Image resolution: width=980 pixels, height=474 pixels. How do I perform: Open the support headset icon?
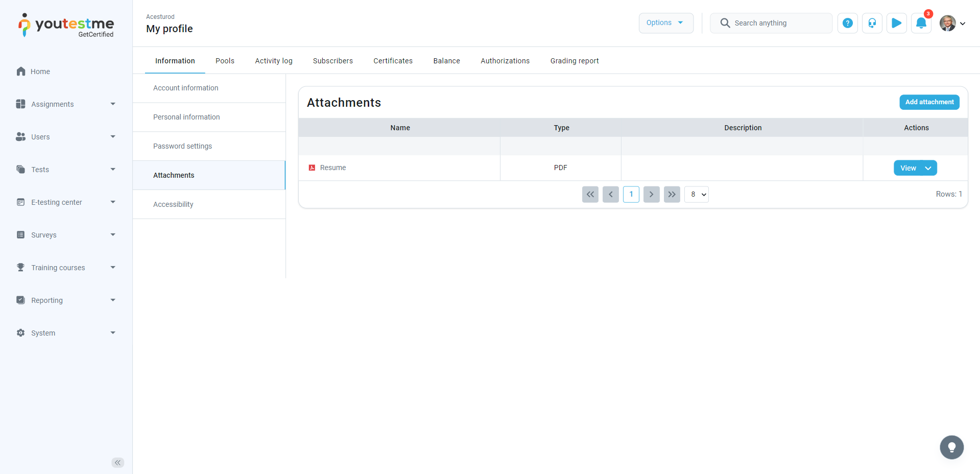point(872,23)
